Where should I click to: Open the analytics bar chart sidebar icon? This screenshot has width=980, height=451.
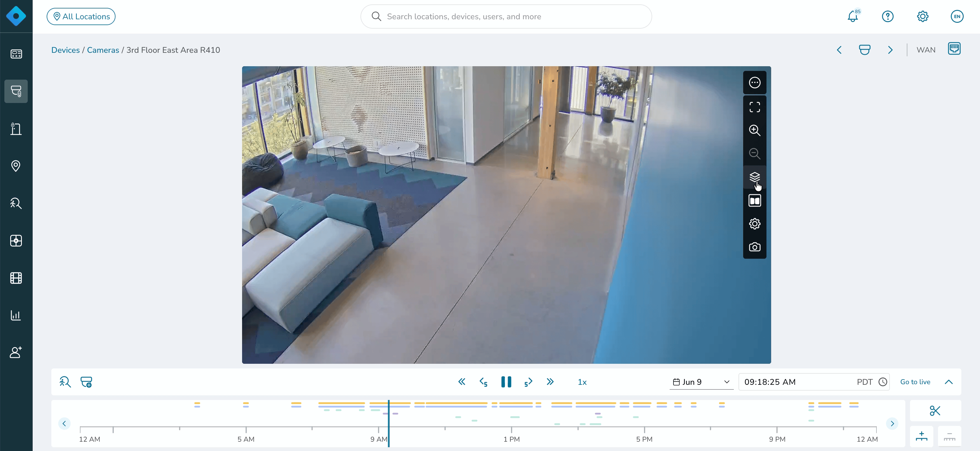(16, 315)
